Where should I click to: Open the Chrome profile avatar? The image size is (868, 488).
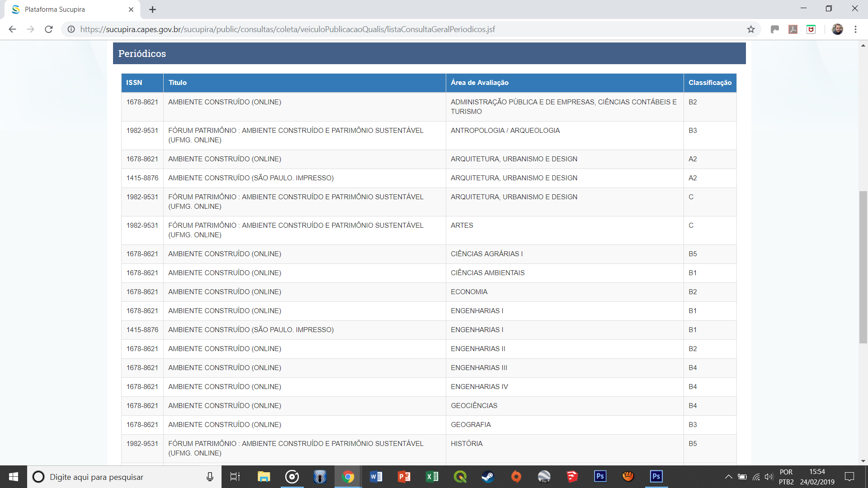pyautogui.click(x=837, y=29)
